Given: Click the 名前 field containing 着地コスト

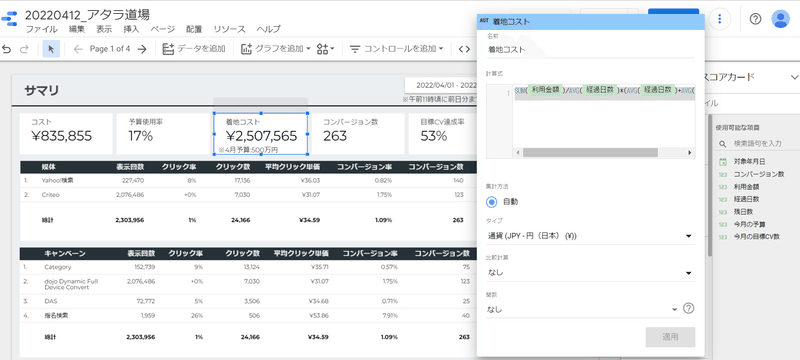Looking at the screenshot, I should pyautogui.click(x=590, y=49).
